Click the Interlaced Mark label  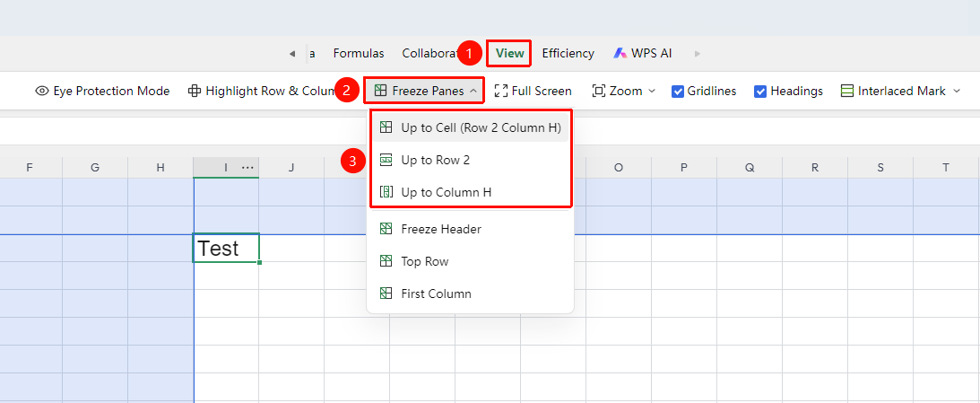point(902,91)
